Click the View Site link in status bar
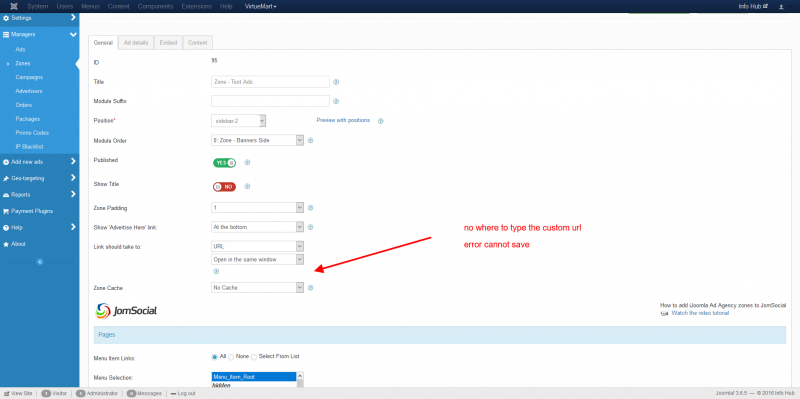This screenshot has height=399, width=800. tap(18, 393)
